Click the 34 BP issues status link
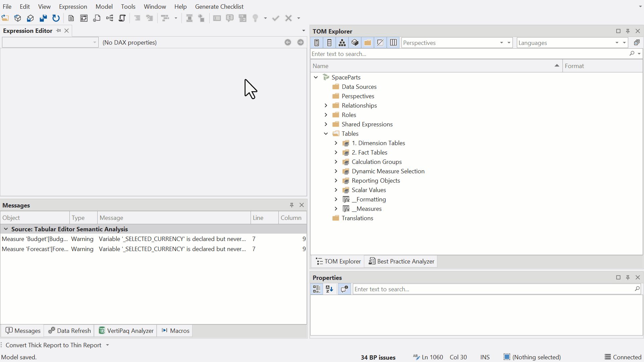 (x=378, y=357)
